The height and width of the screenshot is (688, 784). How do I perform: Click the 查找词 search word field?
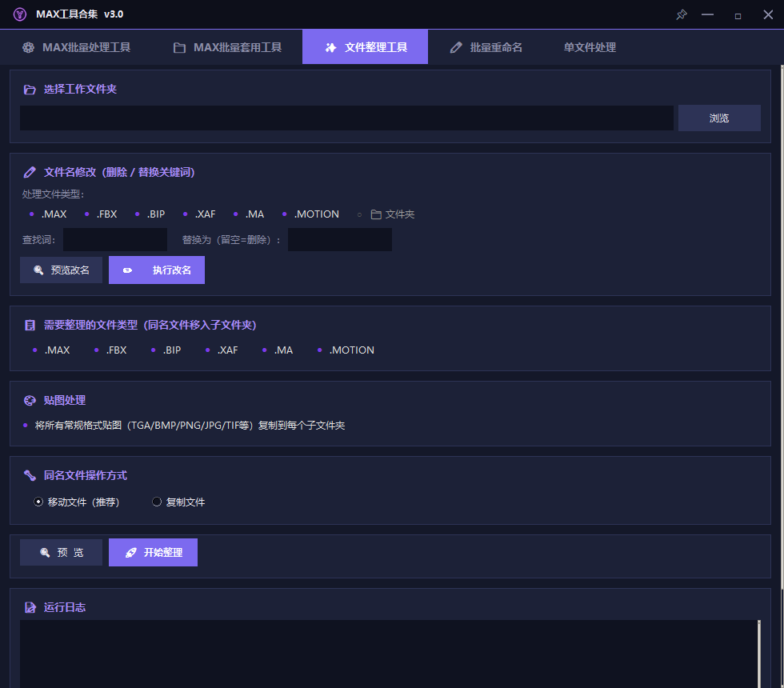point(115,239)
